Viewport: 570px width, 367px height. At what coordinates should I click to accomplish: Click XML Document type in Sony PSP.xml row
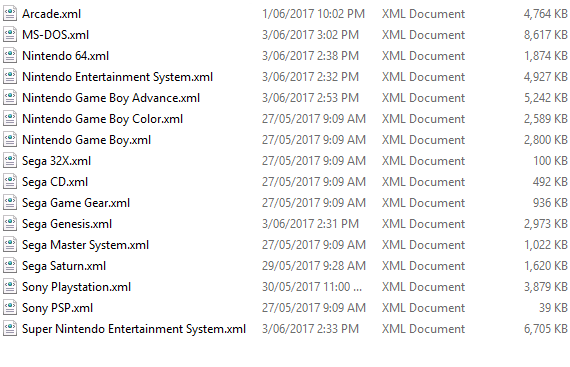click(x=424, y=308)
